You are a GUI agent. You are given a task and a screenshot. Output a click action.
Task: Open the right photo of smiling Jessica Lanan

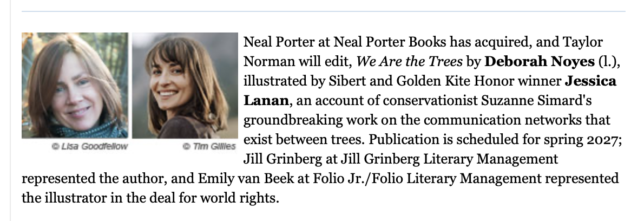185,86
